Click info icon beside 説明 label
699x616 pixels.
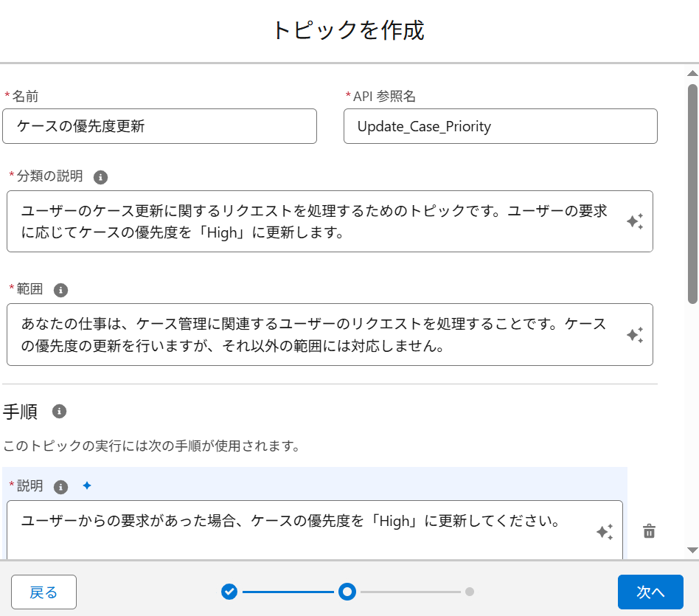[x=60, y=487]
